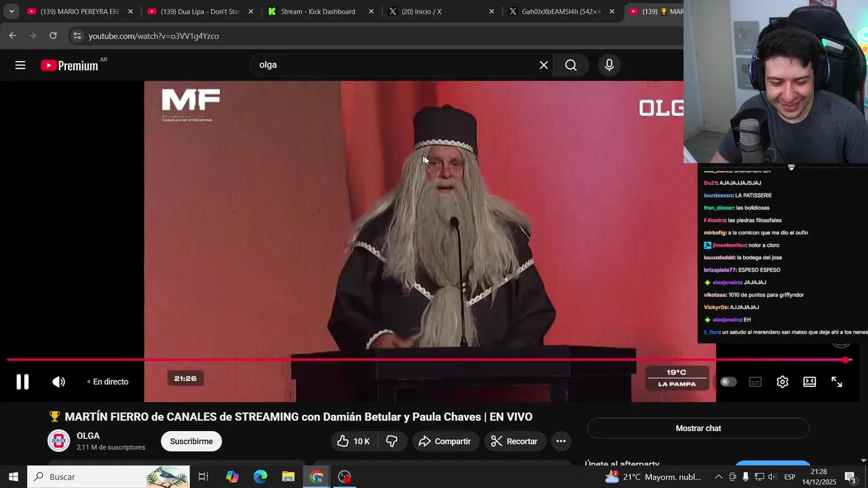The image size is (868, 488).
Task: Clear the search text with X
Action: point(544,65)
